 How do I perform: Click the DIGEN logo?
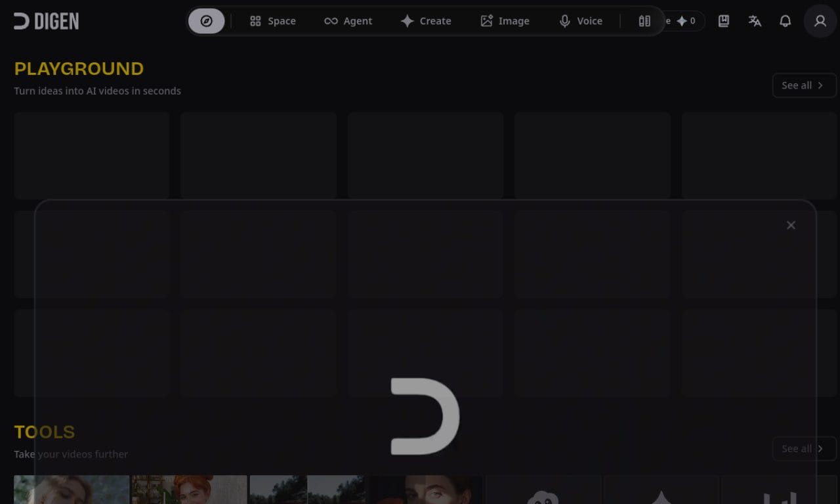click(x=46, y=21)
